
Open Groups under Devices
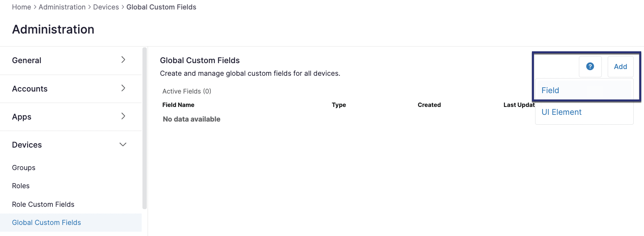[24, 168]
